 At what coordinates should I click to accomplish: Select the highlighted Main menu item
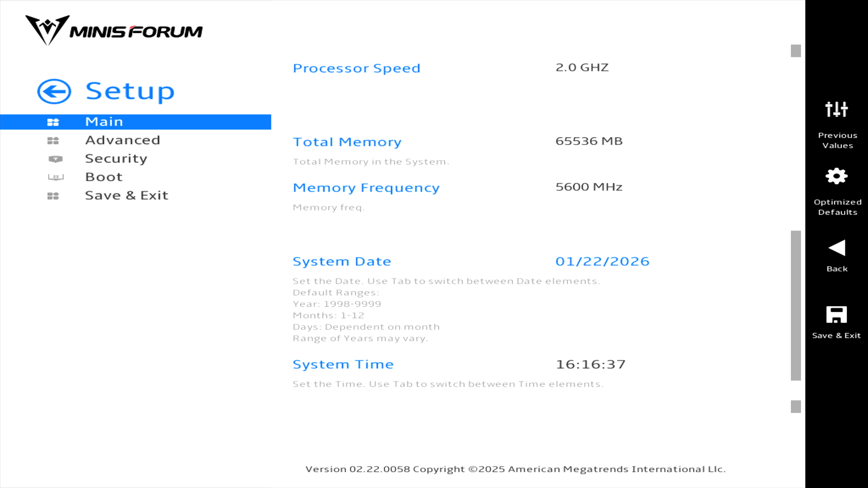[104, 122]
